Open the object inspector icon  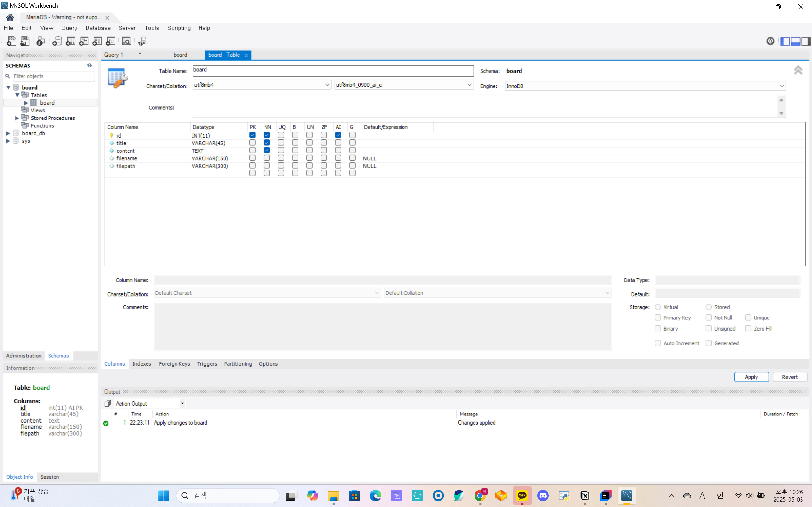(x=41, y=41)
